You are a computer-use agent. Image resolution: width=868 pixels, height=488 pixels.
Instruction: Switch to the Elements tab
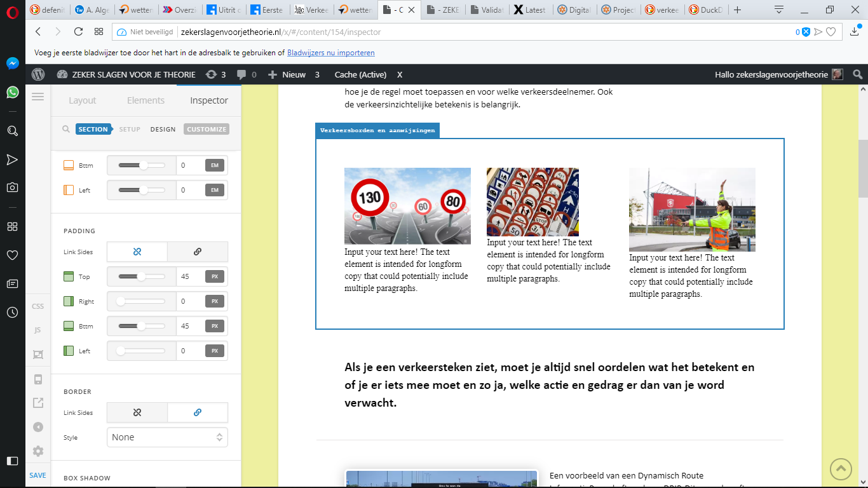(146, 100)
